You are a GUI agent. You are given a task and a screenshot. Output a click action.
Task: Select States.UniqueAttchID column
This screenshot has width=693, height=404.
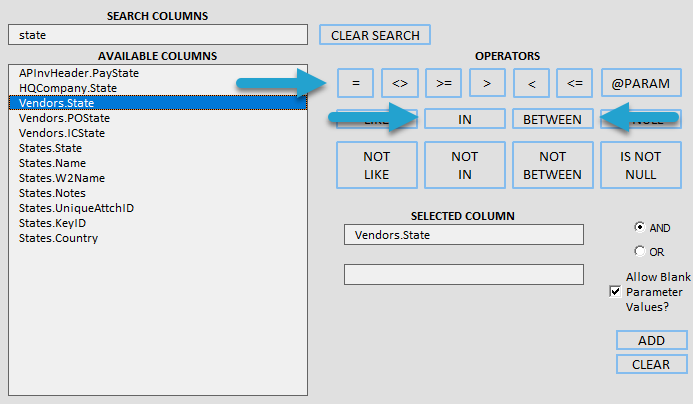click(158, 208)
